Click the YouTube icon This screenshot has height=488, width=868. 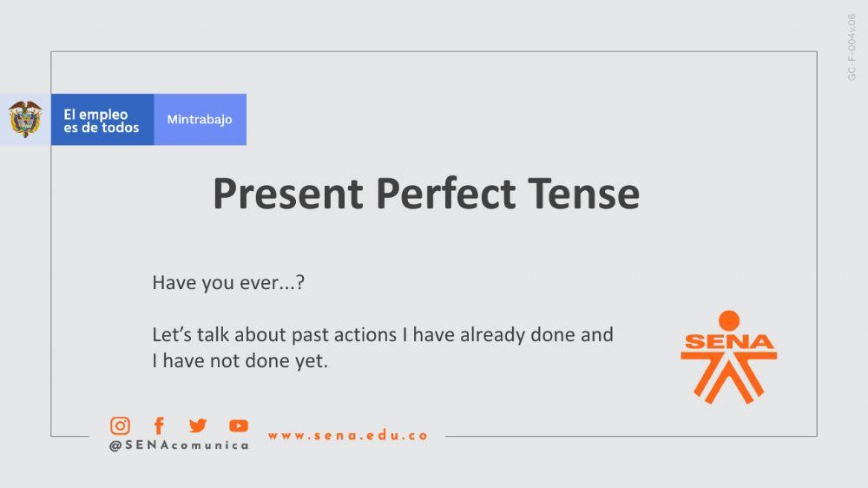tap(239, 425)
